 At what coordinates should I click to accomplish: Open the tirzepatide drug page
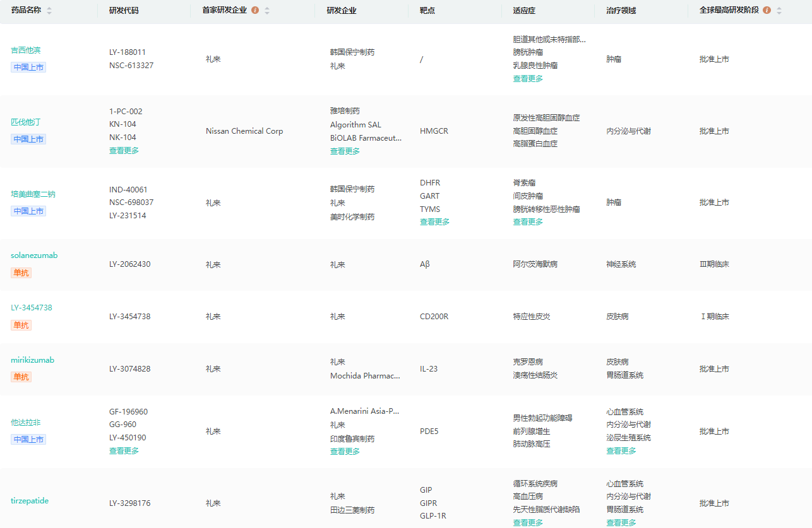coord(30,501)
